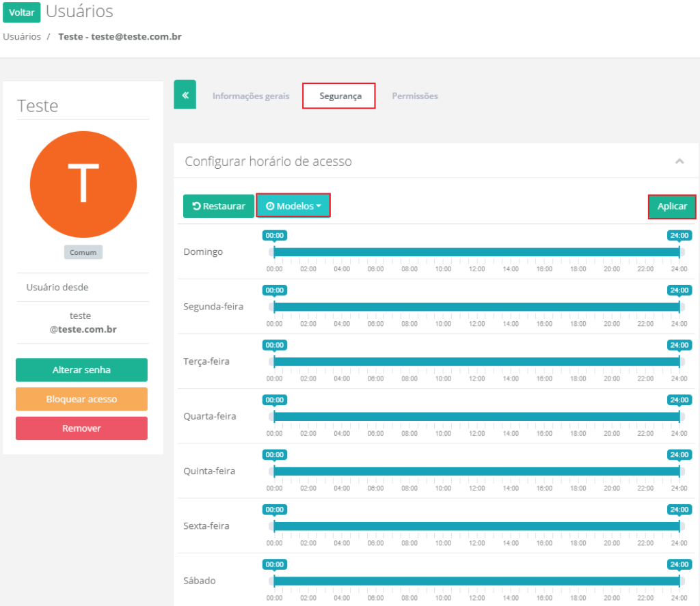Screen dimensions: 700x606
Task: Open the Modelos dropdown
Action: pos(293,206)
